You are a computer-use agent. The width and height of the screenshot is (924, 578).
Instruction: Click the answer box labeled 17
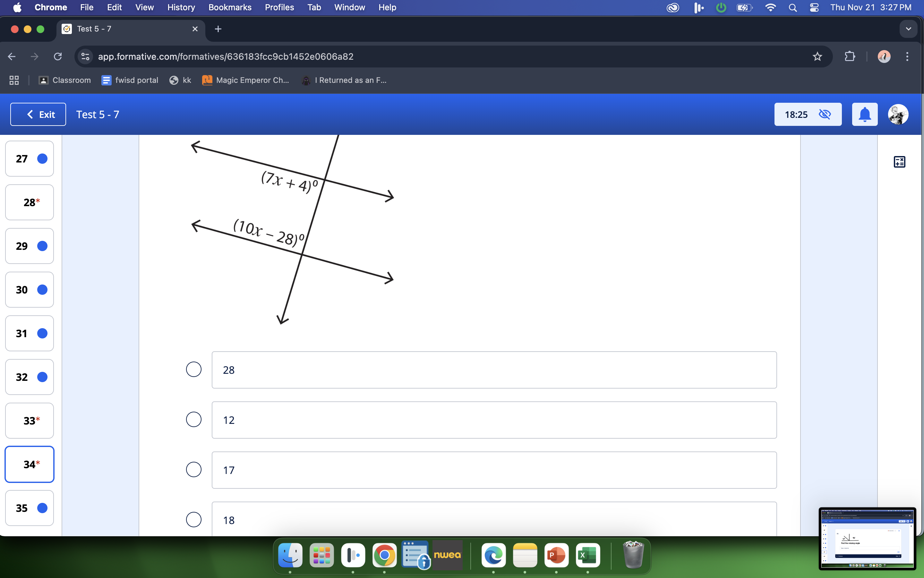point(494,470)
